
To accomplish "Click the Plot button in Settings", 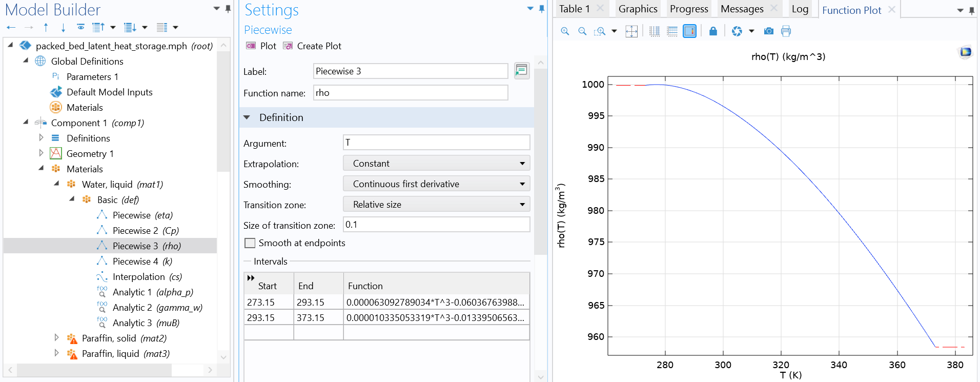I will click(x=261, y=46).
